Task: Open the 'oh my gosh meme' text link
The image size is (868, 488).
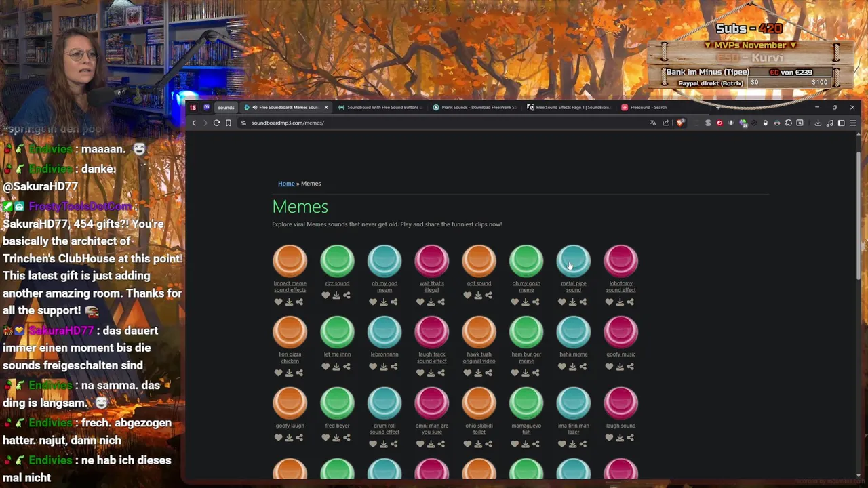Action: coord(526,286)
